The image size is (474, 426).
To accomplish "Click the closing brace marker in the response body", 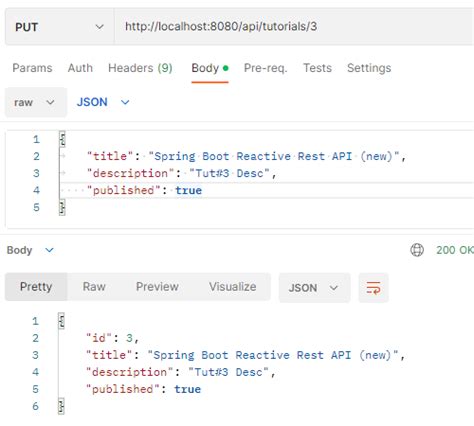I will [x=61, y=406].
